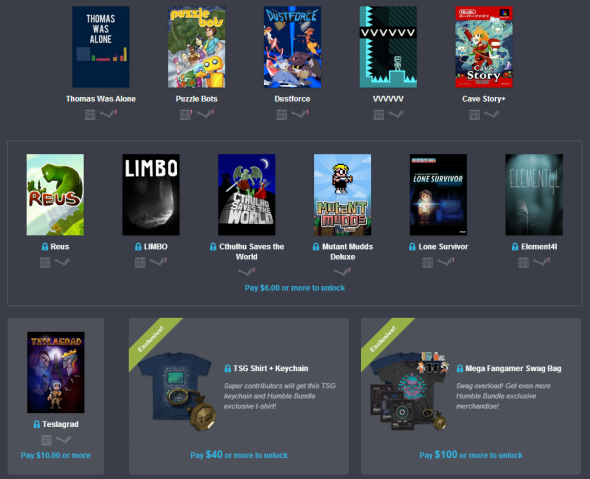
Task: Open the Cthulhu Saves the World cover
Action: (247, 195)
